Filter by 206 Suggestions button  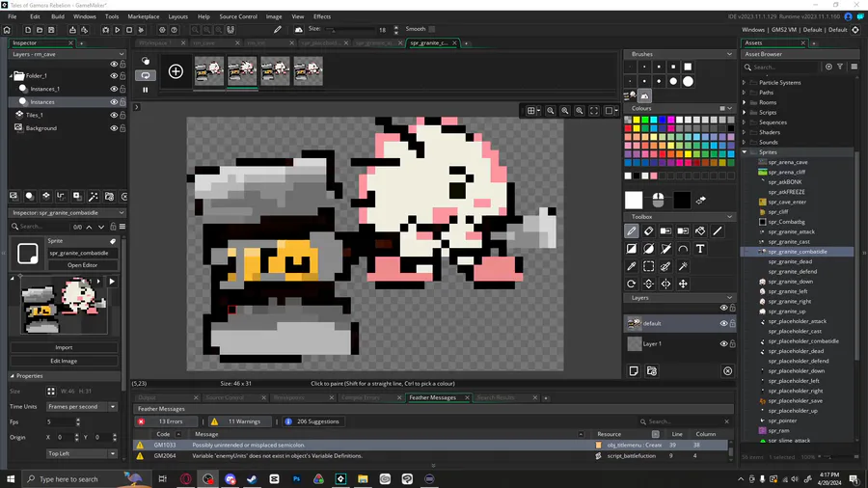[x=313, y=421]
